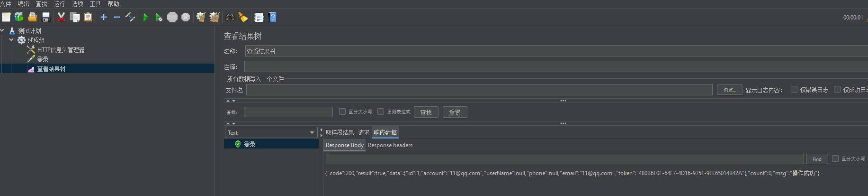Click the up arrow on the divider above the 查找 field
The width and height of the screenshot is (868, 196).
pyautogui.click(x=228, y=101)
